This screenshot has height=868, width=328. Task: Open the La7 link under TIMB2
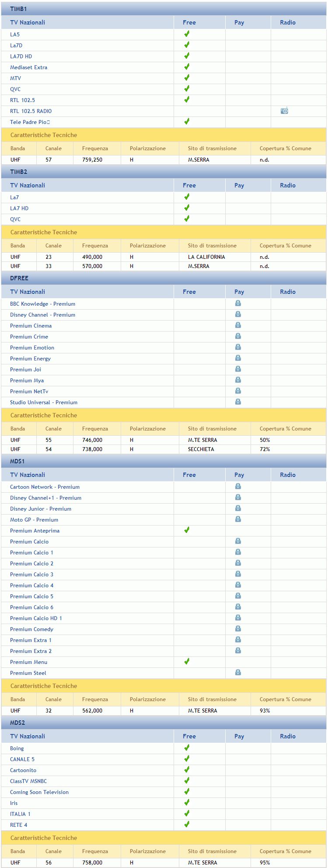(x=14, y=198)
